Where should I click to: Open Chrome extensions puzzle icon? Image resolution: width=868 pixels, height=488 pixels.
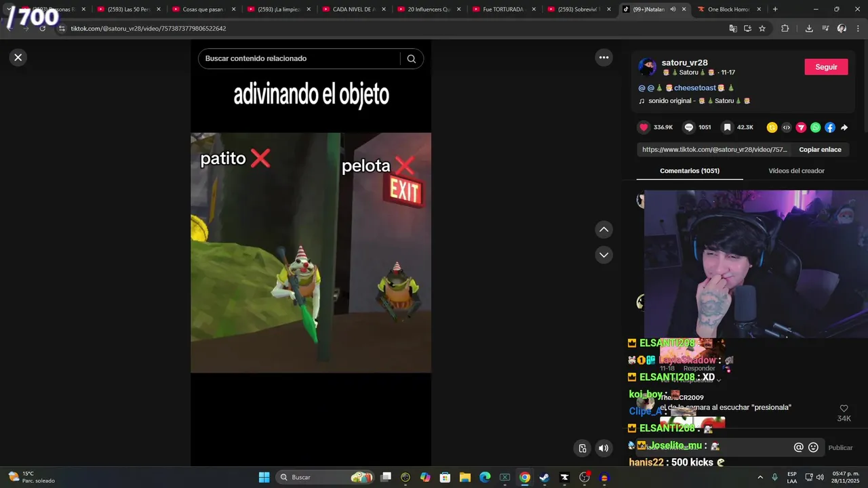(x=785, y=28)
